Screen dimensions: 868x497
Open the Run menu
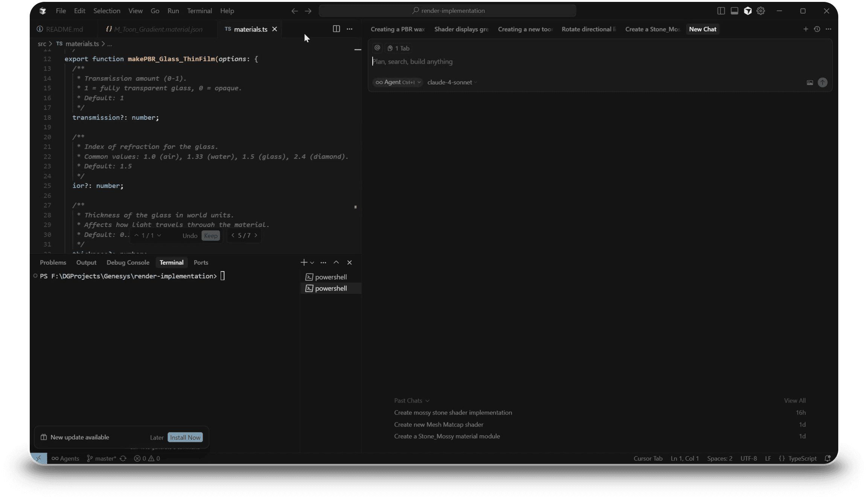click(x=173, y=11)
